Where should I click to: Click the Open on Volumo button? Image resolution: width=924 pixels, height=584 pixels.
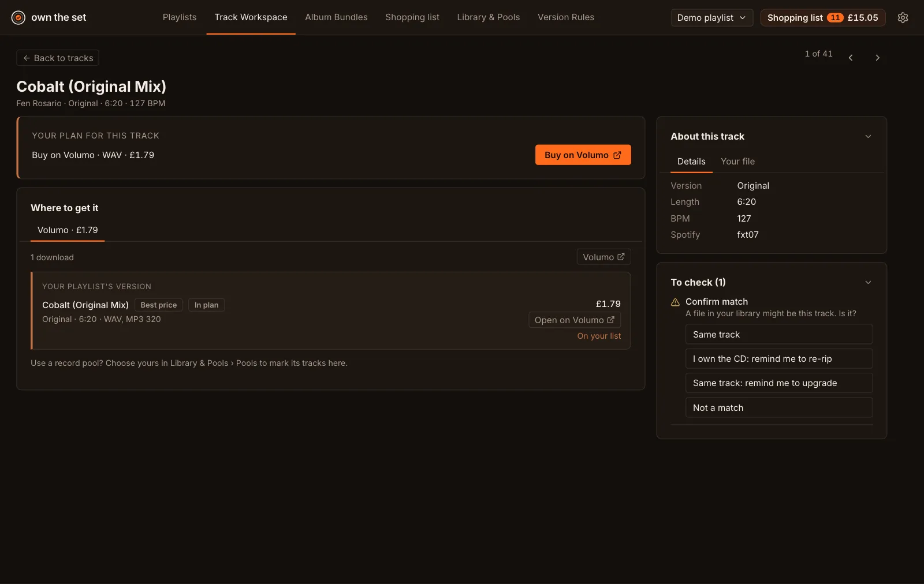575,320
